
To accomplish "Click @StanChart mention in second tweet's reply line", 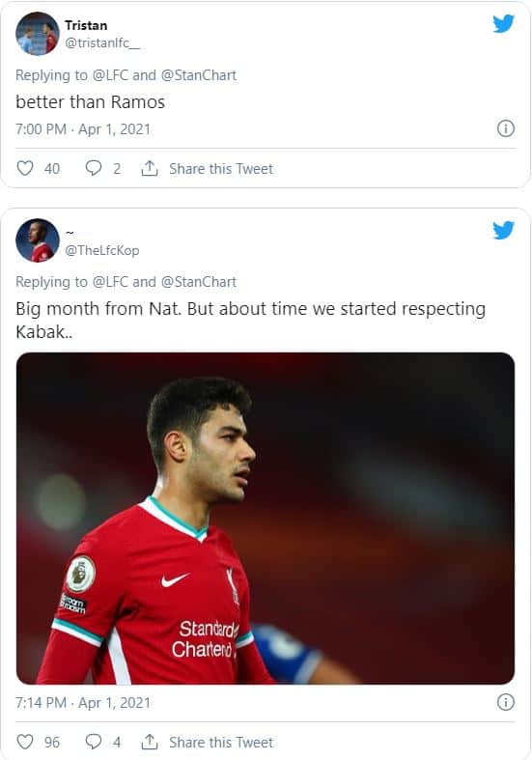I will [199, 282].
